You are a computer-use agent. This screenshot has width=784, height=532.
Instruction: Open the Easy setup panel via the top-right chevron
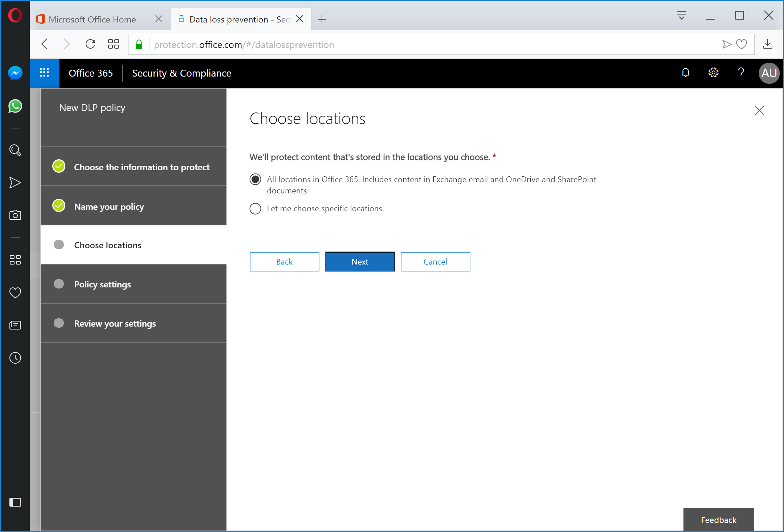click(x=682, y=16)
